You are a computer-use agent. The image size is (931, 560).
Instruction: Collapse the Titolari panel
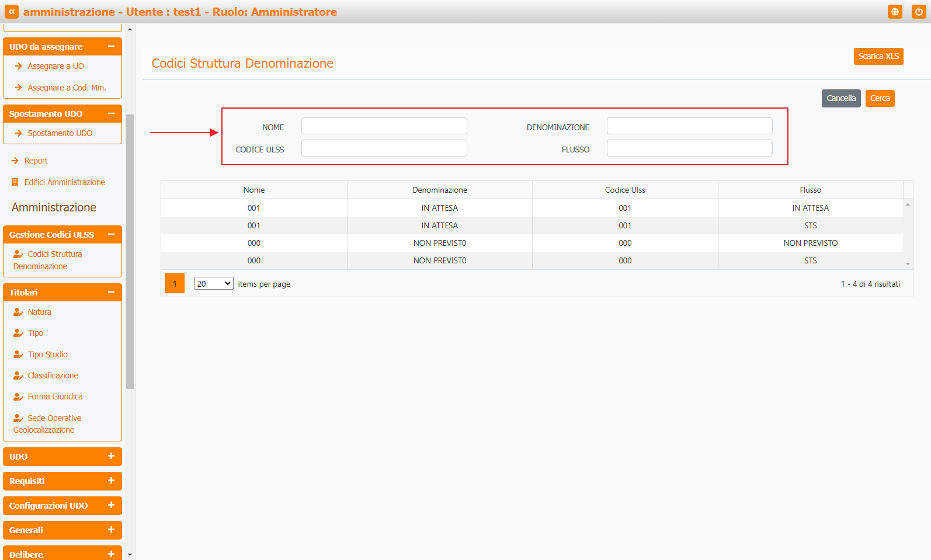tap(111, 292)
